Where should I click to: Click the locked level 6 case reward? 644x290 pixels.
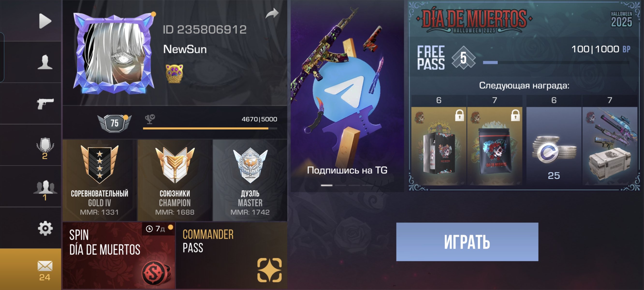click(439, 146)
